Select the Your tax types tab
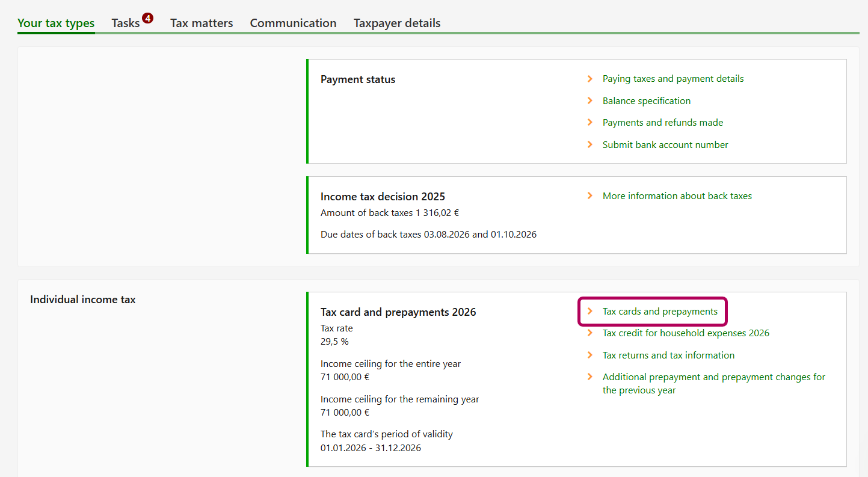Viewport: 868px width, 477px height. [x=56, y=23]
